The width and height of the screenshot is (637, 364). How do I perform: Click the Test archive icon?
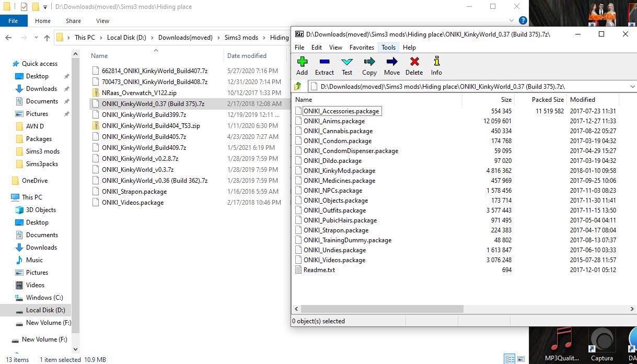pos(347,66)
